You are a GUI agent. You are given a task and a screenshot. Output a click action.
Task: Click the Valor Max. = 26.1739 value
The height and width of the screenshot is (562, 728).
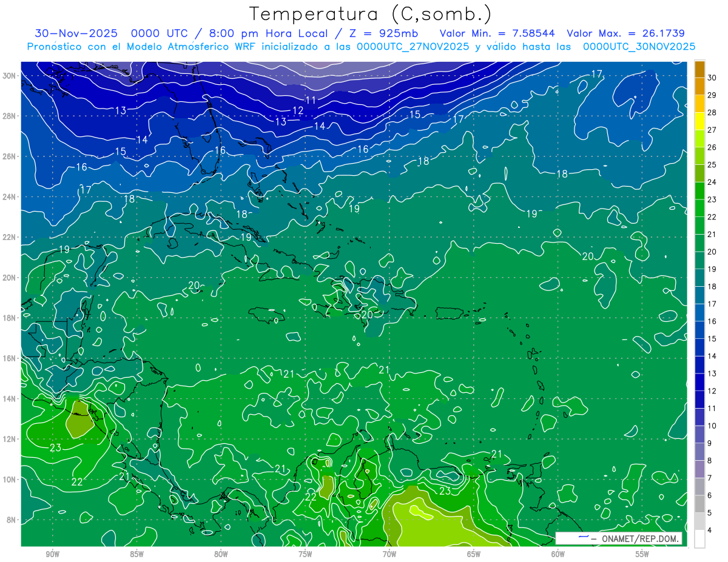(625, 33)
